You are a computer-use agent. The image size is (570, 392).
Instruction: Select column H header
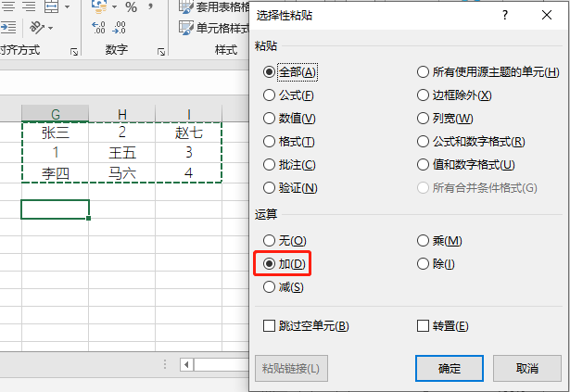click(121, 113)
